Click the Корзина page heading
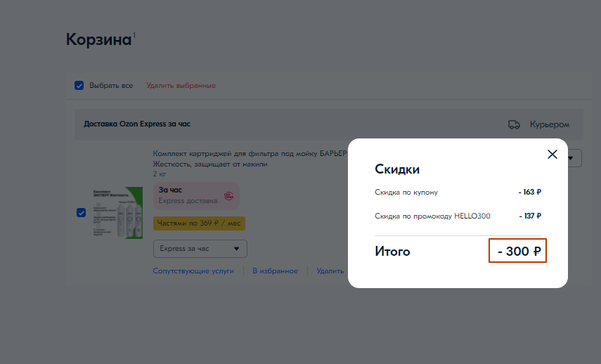 tap(99, 39)
